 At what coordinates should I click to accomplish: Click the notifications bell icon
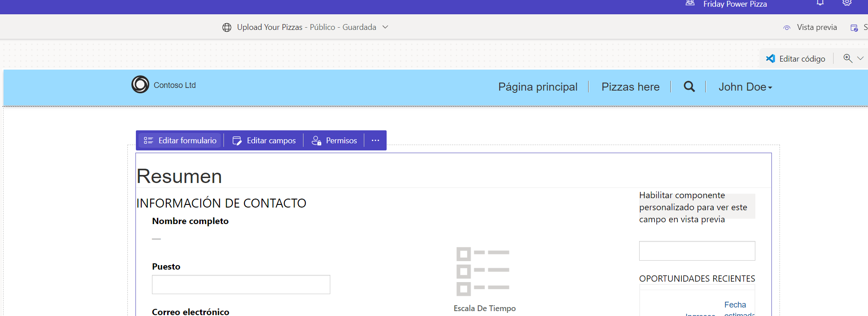(x=820, y=3)
